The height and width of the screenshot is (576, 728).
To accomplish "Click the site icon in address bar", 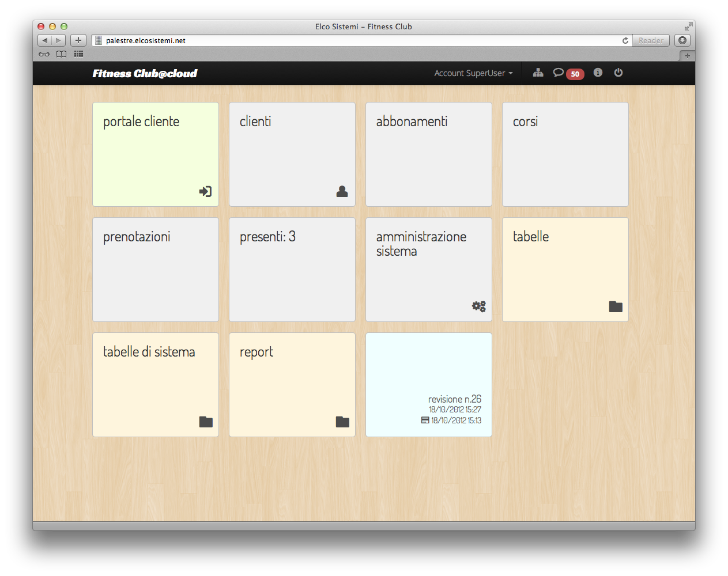I will [99, 40].
